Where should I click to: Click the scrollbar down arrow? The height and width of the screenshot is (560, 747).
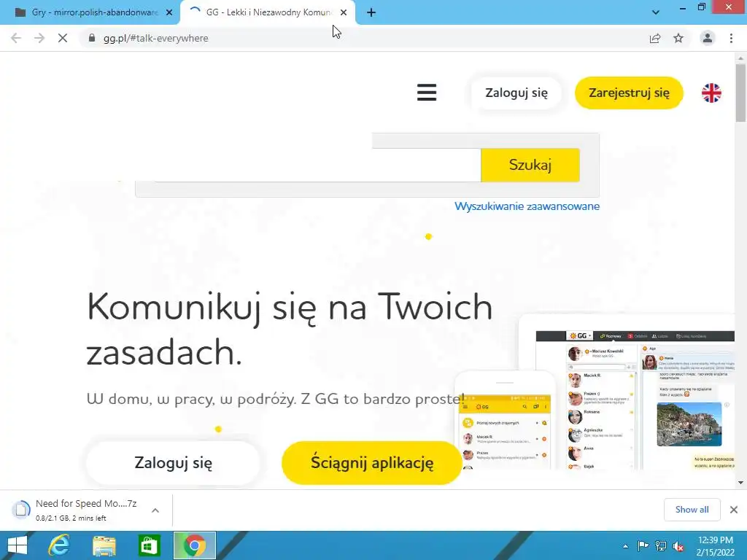tap(740, 483)
